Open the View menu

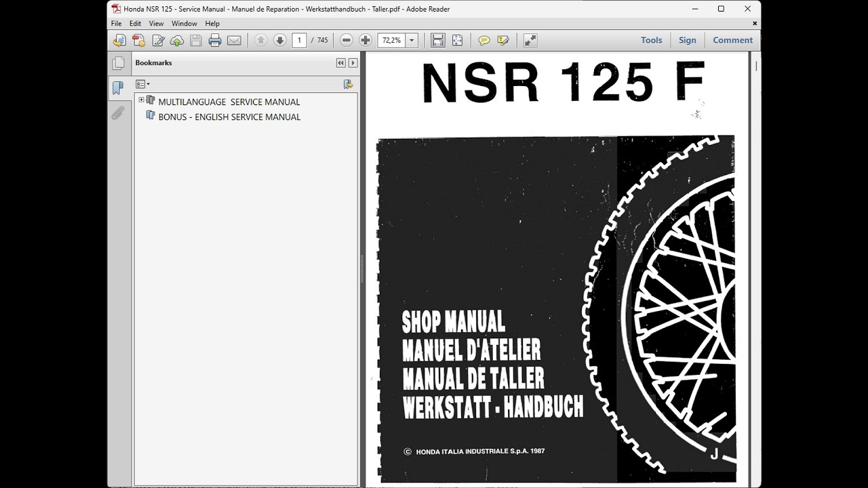click(x=157, y=24)
